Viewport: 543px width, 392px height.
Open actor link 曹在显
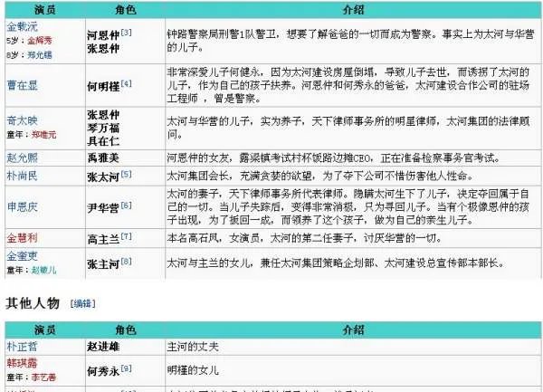pos(22,85)
